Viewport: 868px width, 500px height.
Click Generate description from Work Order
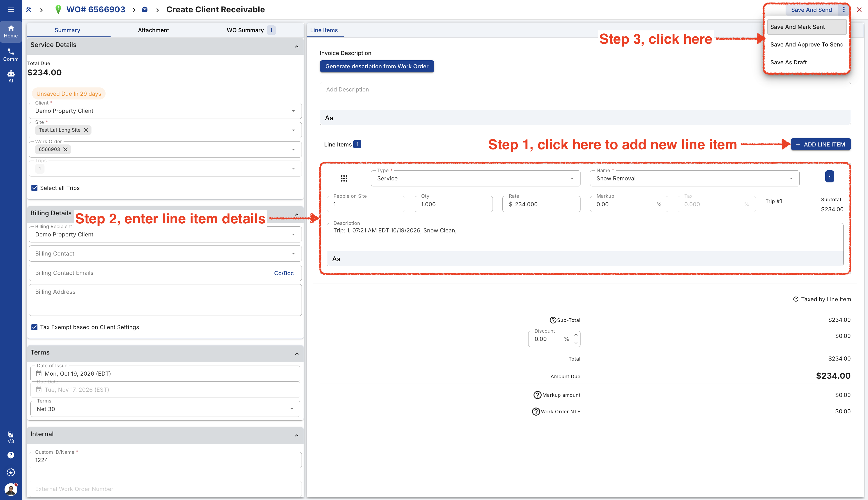click(377, 66)
